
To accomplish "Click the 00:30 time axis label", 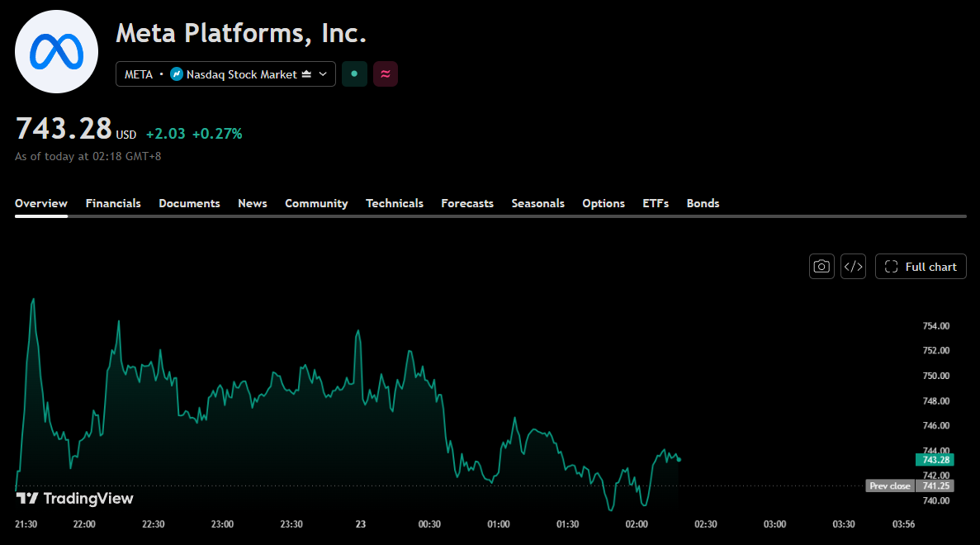I will click(429, 524).
